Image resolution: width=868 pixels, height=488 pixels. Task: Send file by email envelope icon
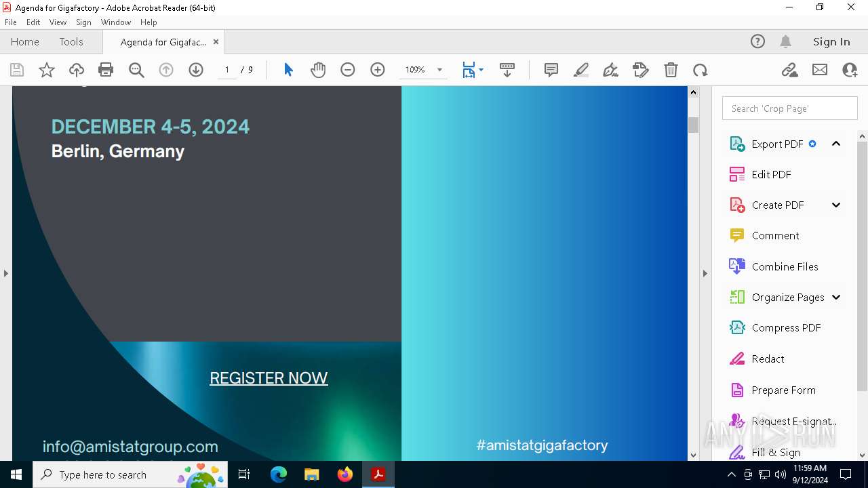pos(820,70)
